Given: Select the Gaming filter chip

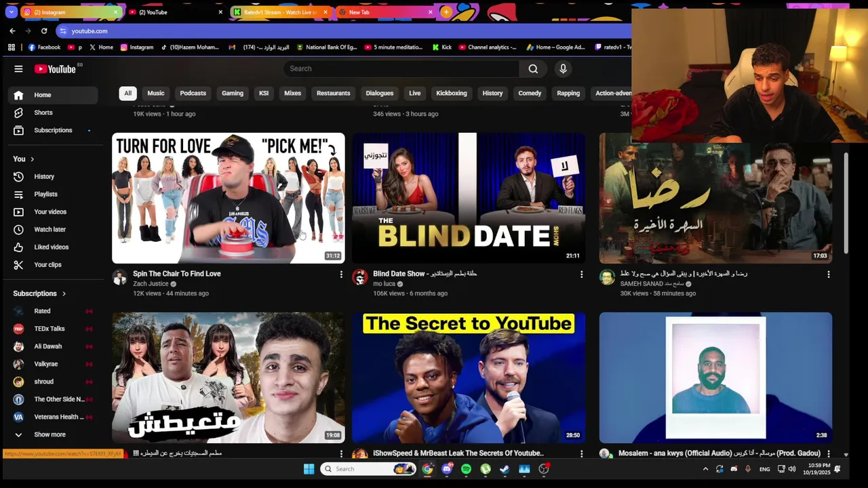Looking at the screenshot, I should [233, 94].
